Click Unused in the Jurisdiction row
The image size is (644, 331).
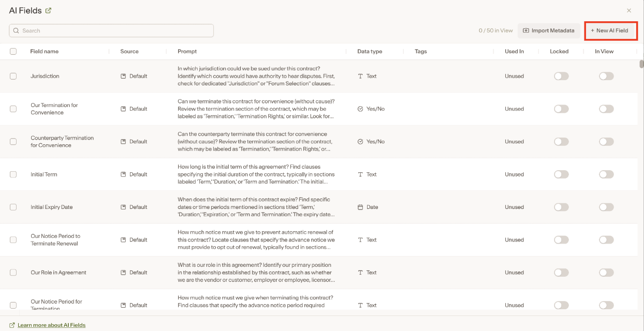tap(515, 76)
